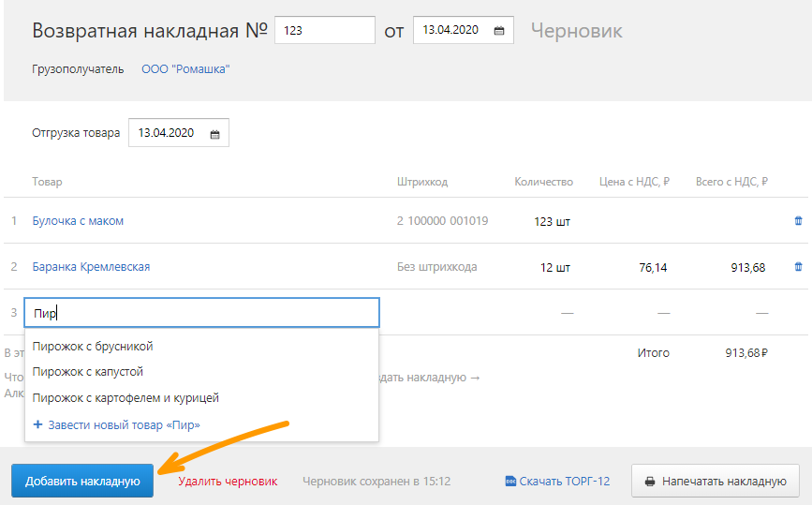The width and height of the screenshot is (812, 505).
Task: Delete Булочка с маком row via trash icon
Action: (x=798, y=221)
